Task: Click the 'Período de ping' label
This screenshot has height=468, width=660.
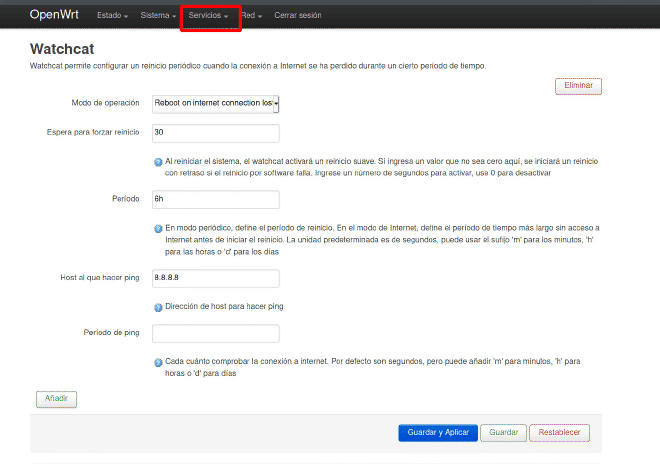Action: tap(111, 332)
